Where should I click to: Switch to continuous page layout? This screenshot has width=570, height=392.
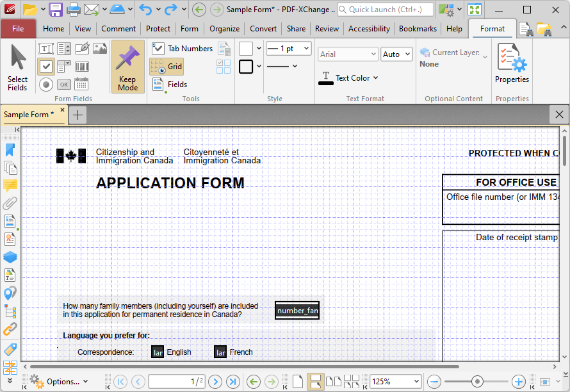[315, 382]
